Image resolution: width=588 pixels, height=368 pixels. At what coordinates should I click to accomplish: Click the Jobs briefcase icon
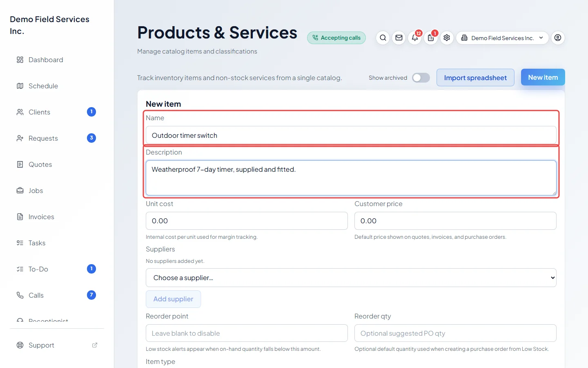[x=20, y=191]
